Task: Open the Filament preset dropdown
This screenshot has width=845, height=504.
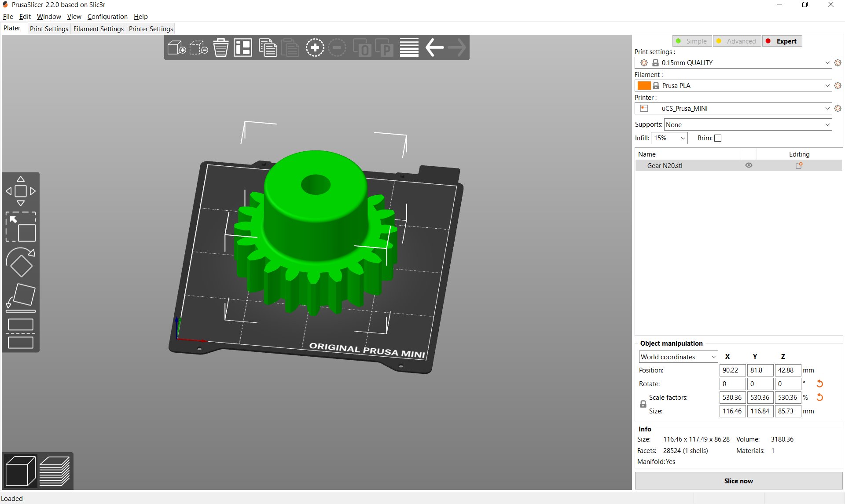Action: tap(733, 86)
